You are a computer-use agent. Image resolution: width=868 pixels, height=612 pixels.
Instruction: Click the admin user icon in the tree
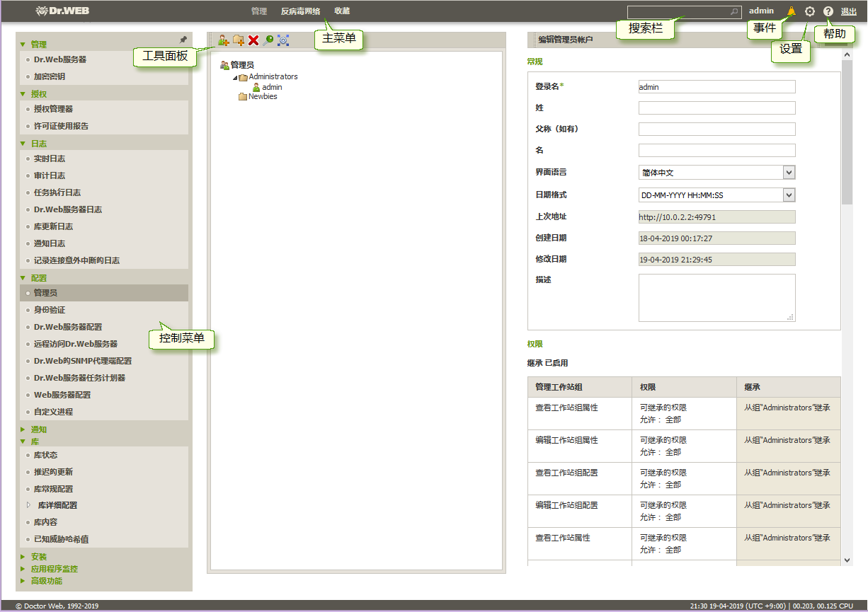pos(256,87)
